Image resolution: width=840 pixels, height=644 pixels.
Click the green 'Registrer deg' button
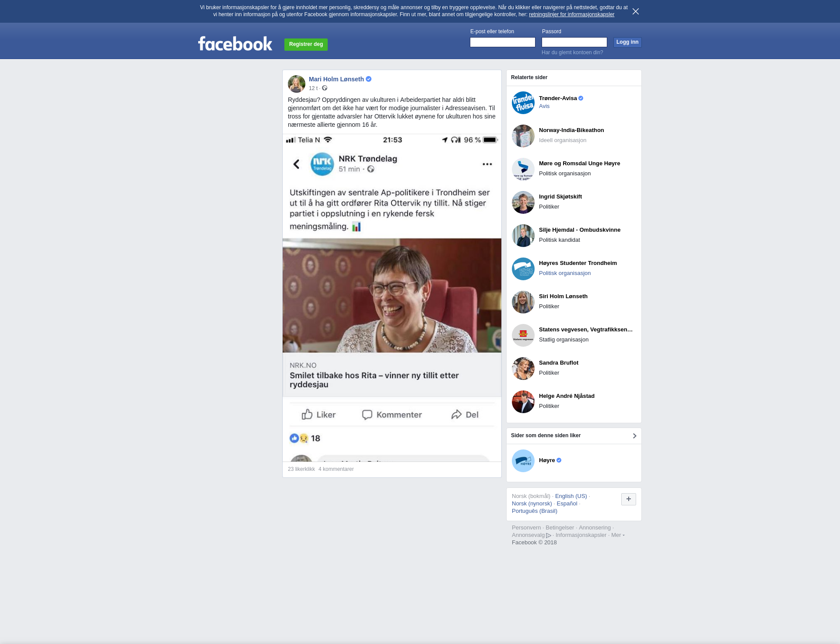pyautogui.click(x=306, y=44)
